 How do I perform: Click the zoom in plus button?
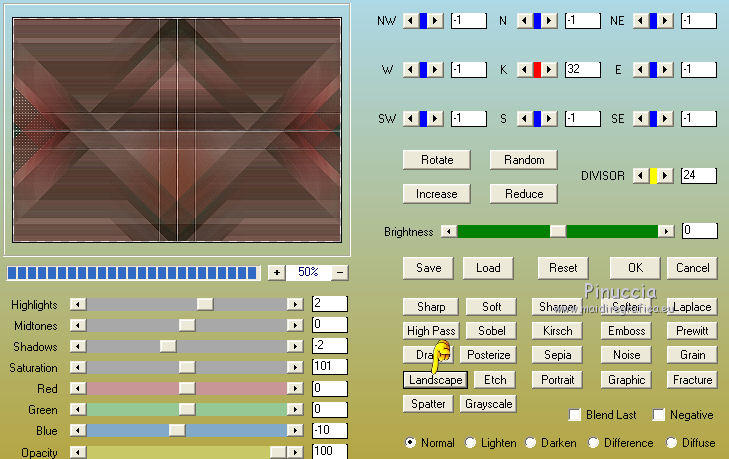coord(276,272)
